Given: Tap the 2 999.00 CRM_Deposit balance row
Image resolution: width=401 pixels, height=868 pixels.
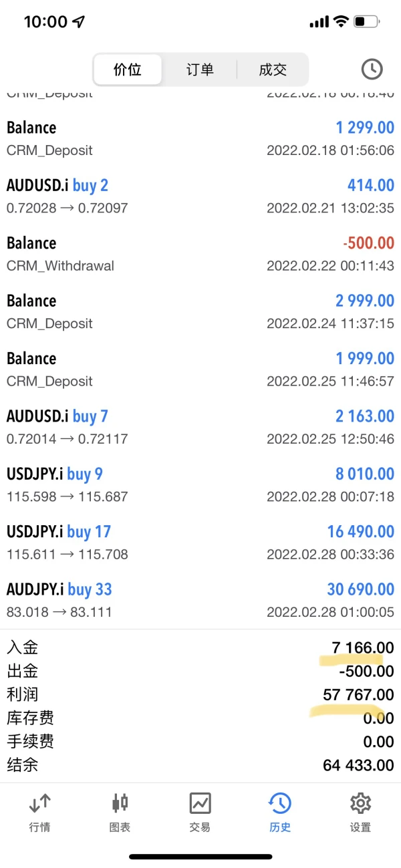Looking at the screenshot, I should [200, 311].
